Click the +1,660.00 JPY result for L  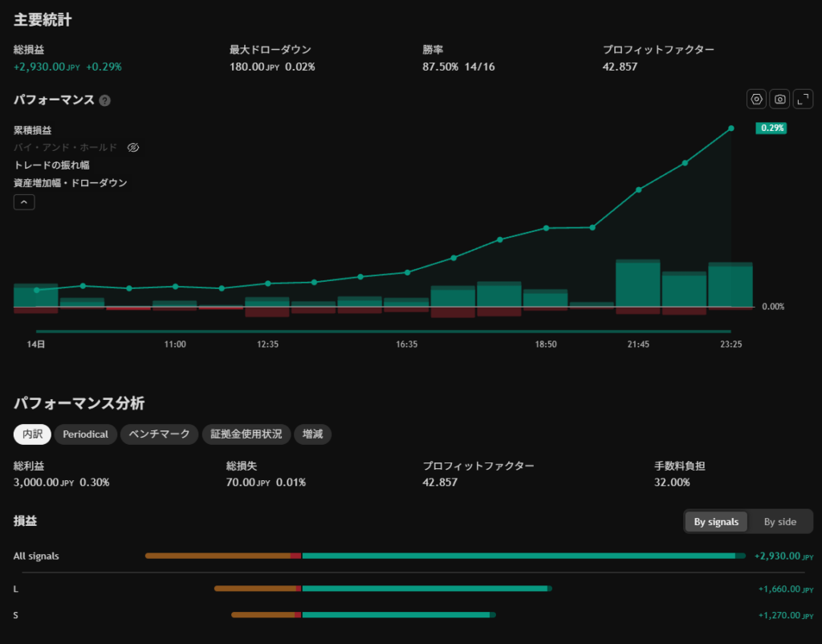point(786,589)
